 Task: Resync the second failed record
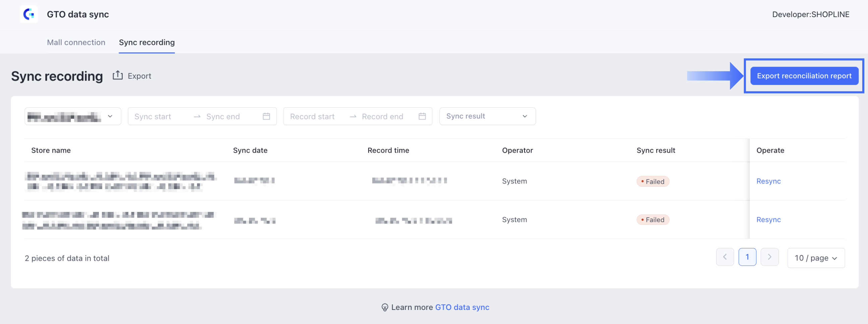(768, 219)
